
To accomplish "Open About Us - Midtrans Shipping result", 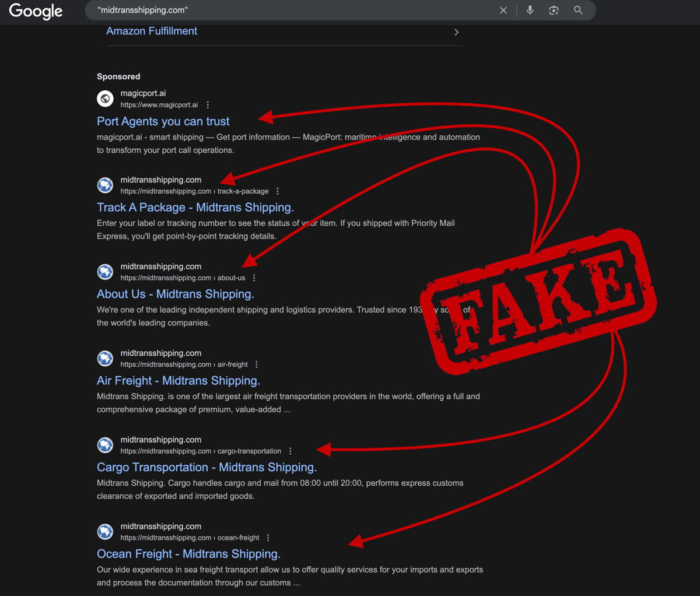I will (175, 295).
